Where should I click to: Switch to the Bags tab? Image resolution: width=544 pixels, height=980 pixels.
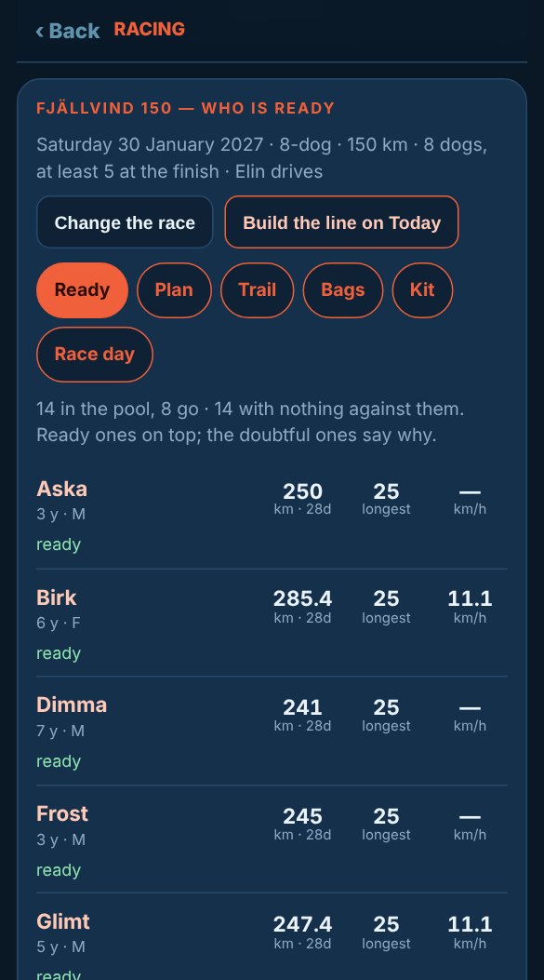(x=342, y=290)
